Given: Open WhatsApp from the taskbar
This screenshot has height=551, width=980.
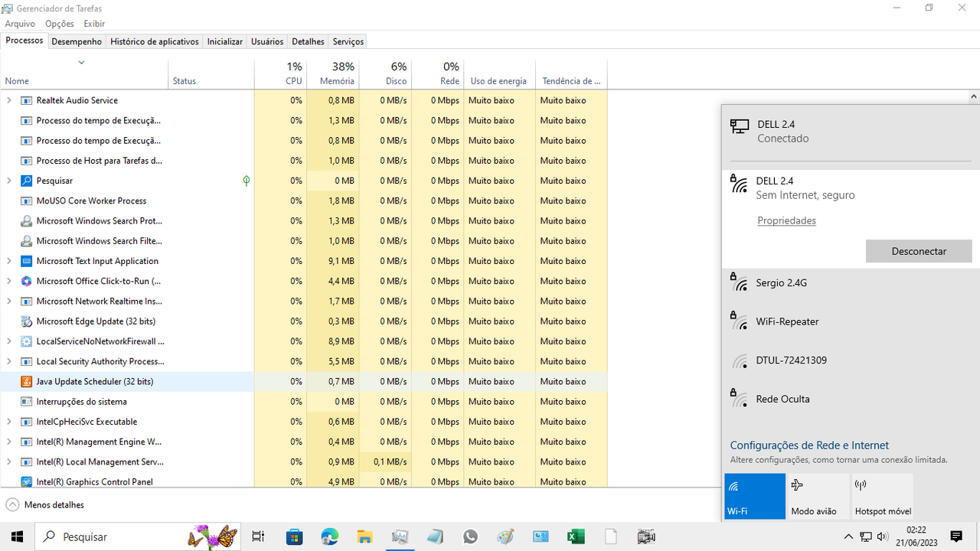Looking at the screenshot, I should pyautogui.click(x=470, y=536).
